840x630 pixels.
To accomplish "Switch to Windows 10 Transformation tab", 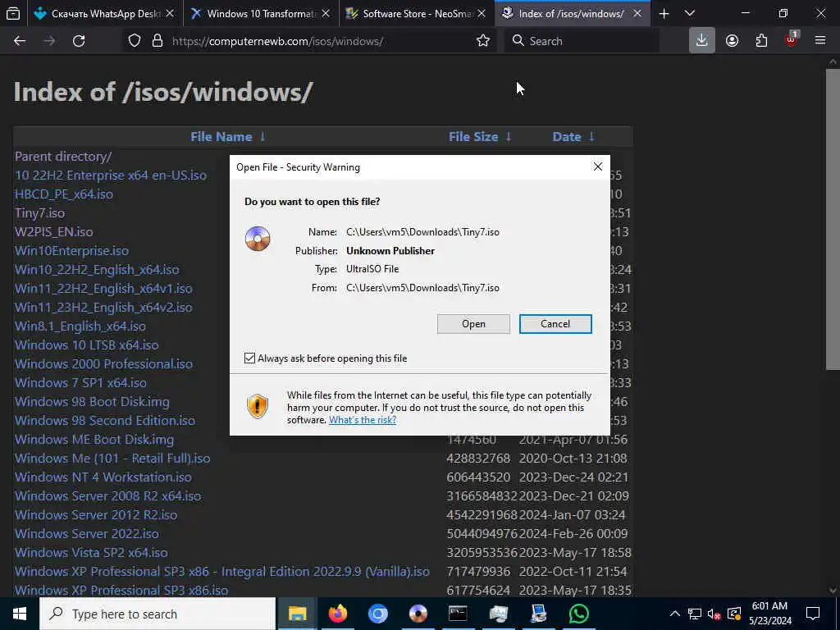I will pyautogui.click(x=261, y=13).
